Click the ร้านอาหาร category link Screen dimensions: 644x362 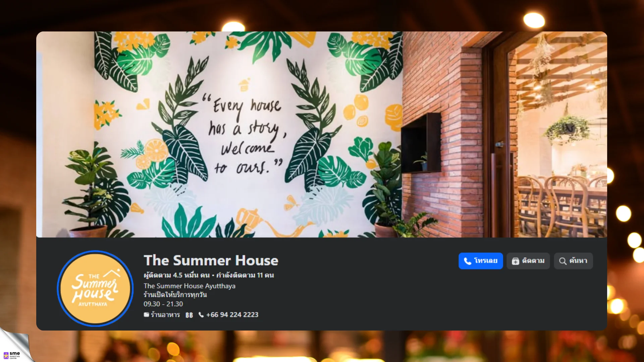coord(165,315)
